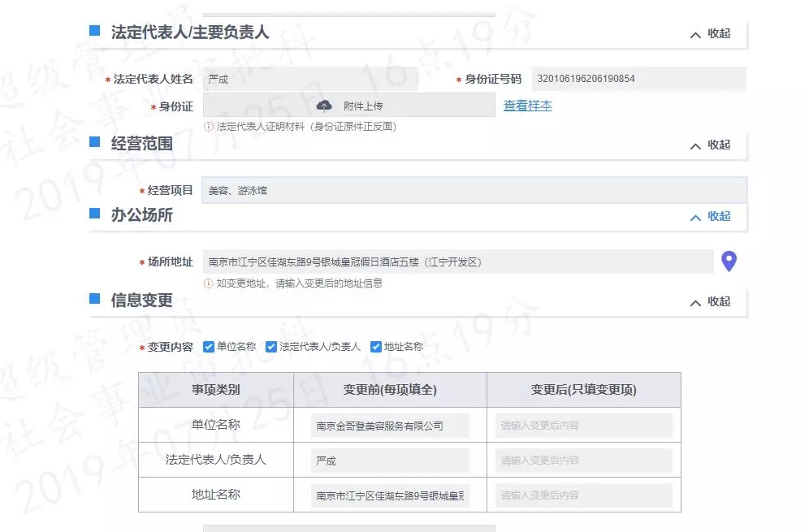Click the purple map location pin icon
The width and height of the screenshot is (809, 532).
click(x=729, y=262)
